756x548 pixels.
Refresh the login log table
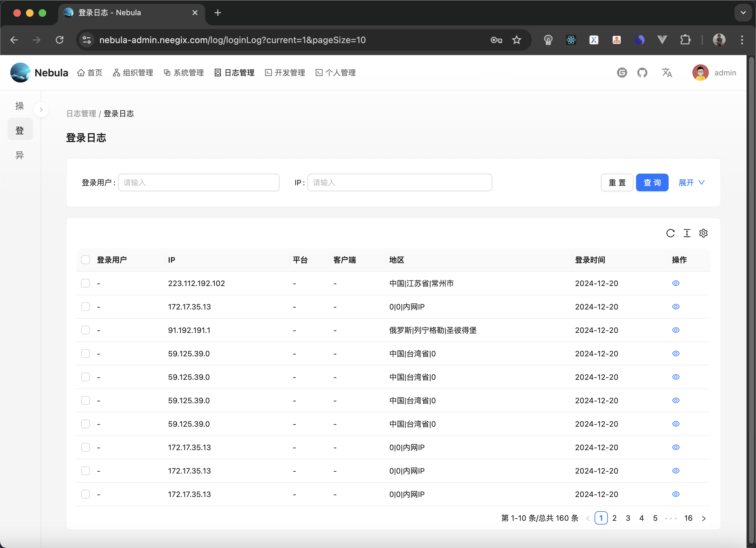670,233
